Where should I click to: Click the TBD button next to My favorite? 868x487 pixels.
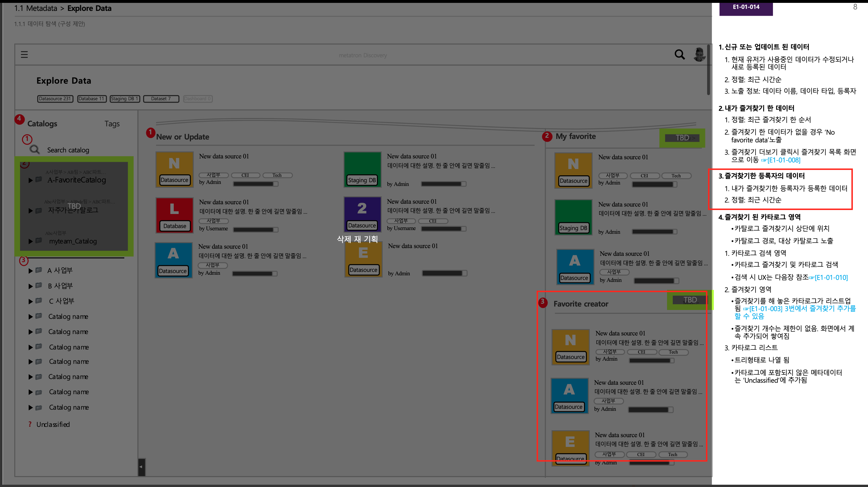pos(682,138)
